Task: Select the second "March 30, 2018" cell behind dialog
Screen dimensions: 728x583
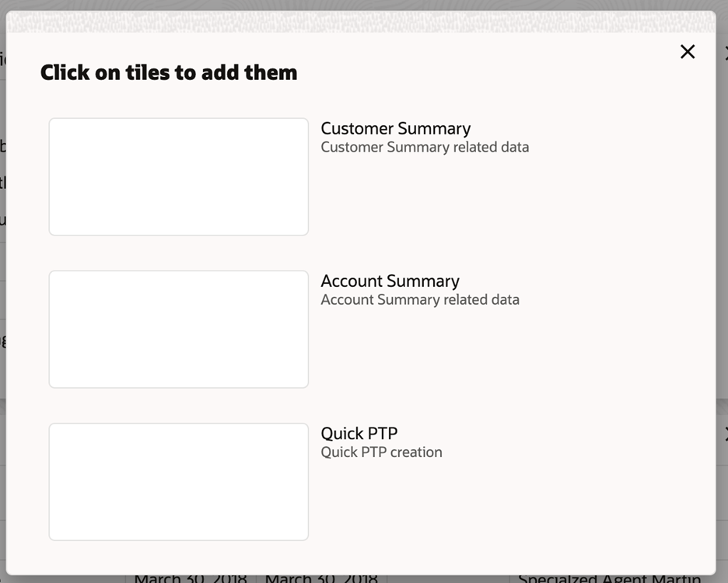Action: pos(321,578)
